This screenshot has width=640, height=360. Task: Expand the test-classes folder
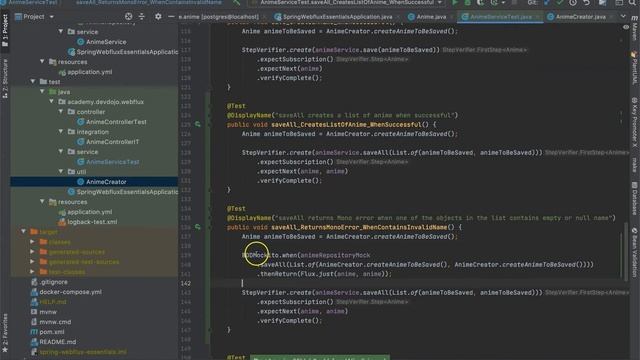(x=33, y=272)
